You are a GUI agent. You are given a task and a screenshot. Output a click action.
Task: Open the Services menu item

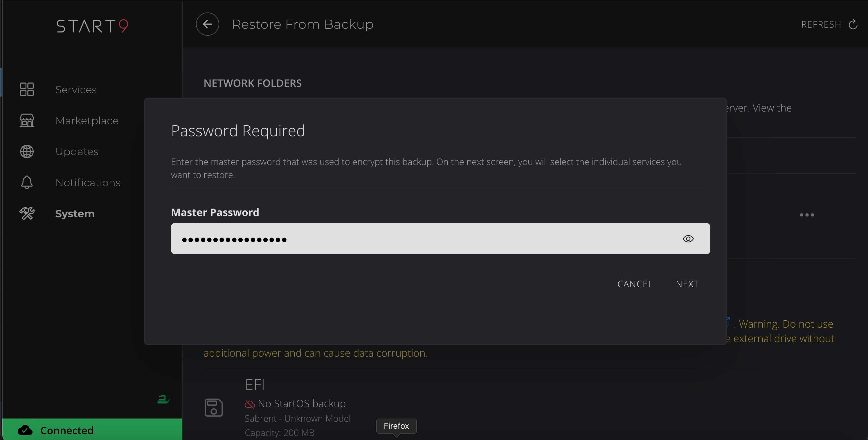click(x=76, y=90)
